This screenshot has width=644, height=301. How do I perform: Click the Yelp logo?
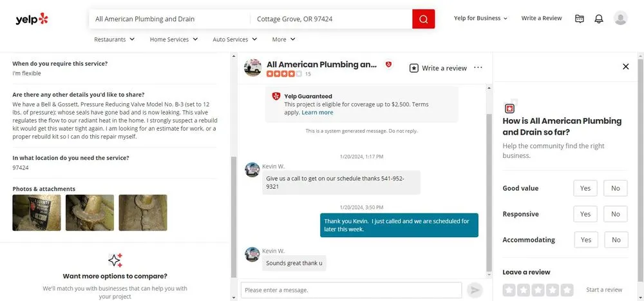coord(32,19)
